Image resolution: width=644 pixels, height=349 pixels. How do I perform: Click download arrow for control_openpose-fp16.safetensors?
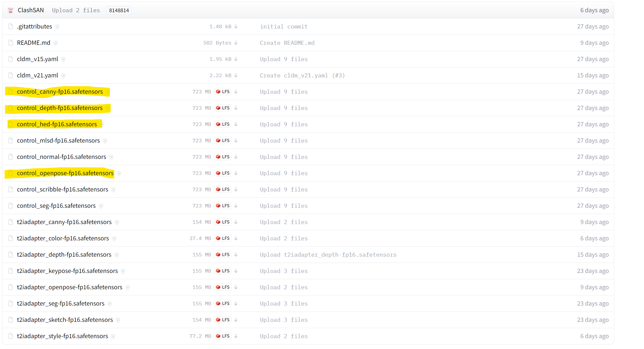tap(236, 173)
